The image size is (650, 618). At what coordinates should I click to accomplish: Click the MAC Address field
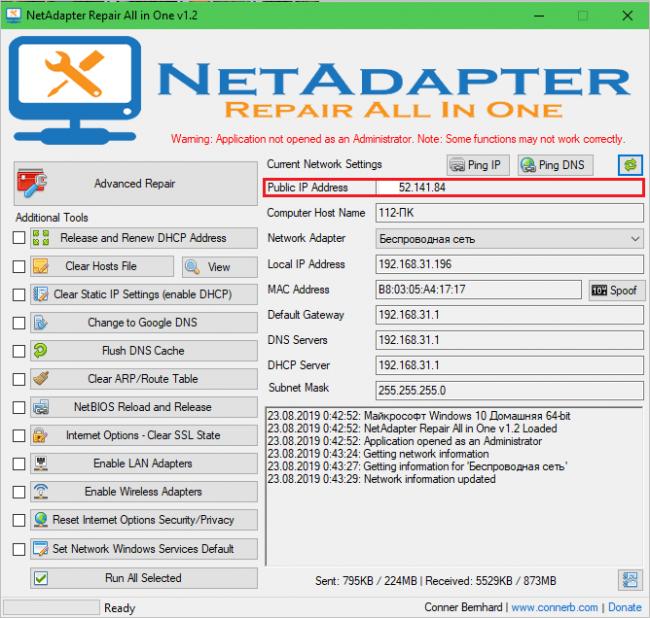pyautogui.click(x=478, y=289)
